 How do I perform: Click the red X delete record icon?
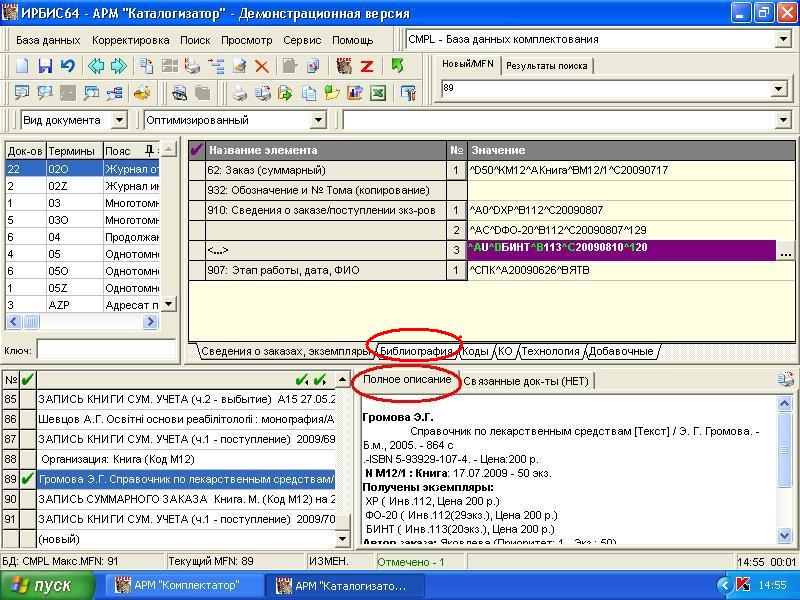[262, 66]
